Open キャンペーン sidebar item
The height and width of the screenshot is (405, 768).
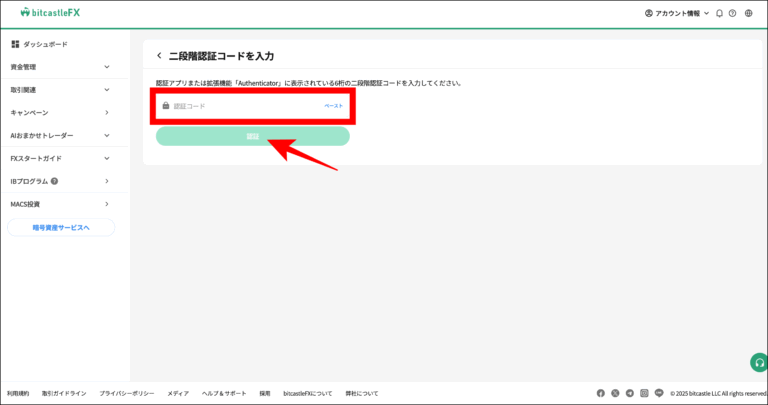point(61,113)
